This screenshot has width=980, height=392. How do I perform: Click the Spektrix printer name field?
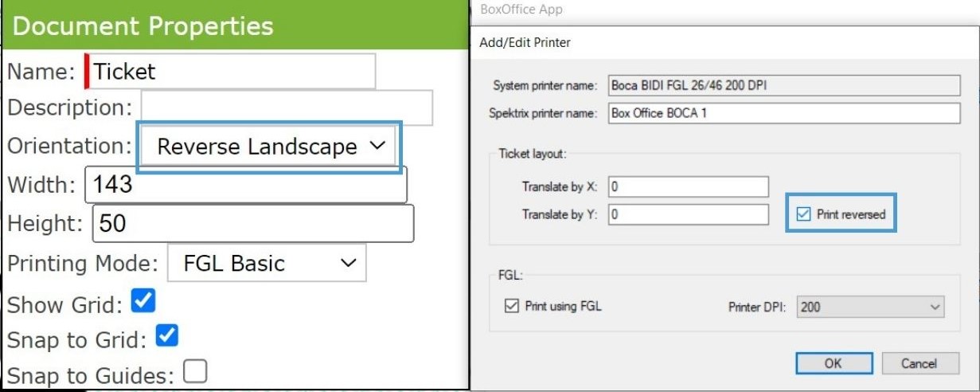point(784,113)
